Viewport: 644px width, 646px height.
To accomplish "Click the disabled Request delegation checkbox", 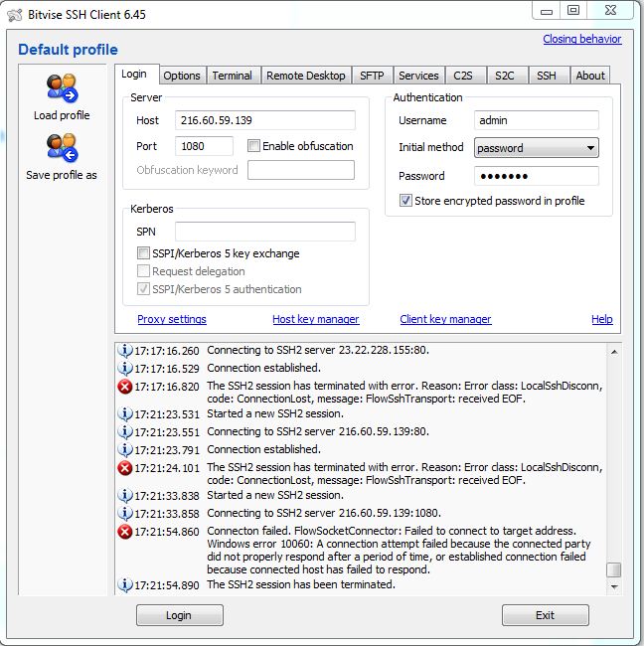I will pos(143,271).
